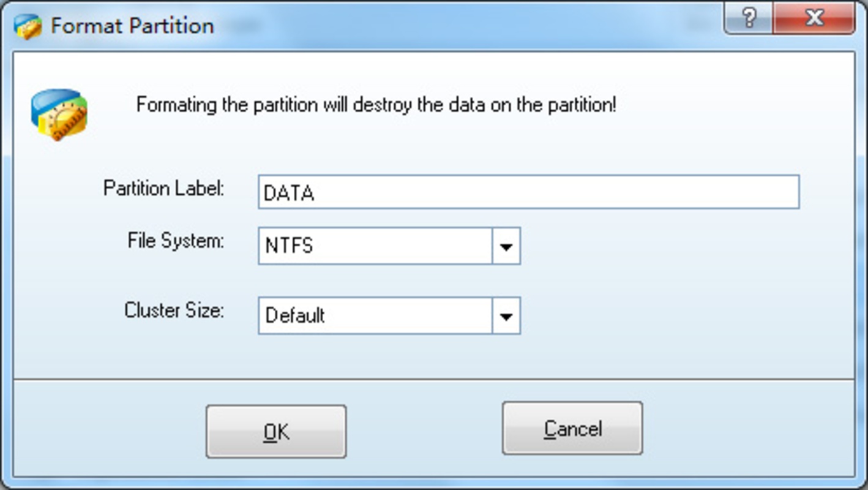Click the DATA text in the label field
The width and height of the screenshot is (868, 490).
point(289,194)
